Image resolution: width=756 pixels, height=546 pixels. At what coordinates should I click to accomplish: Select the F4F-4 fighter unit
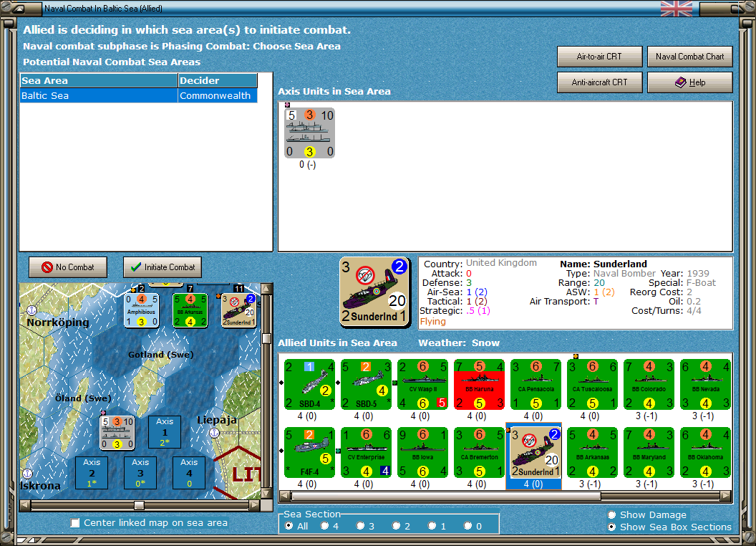tap(309, 452)
